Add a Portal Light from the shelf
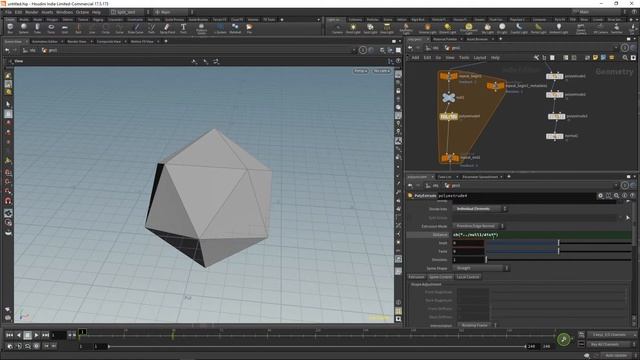 point(538,28)
